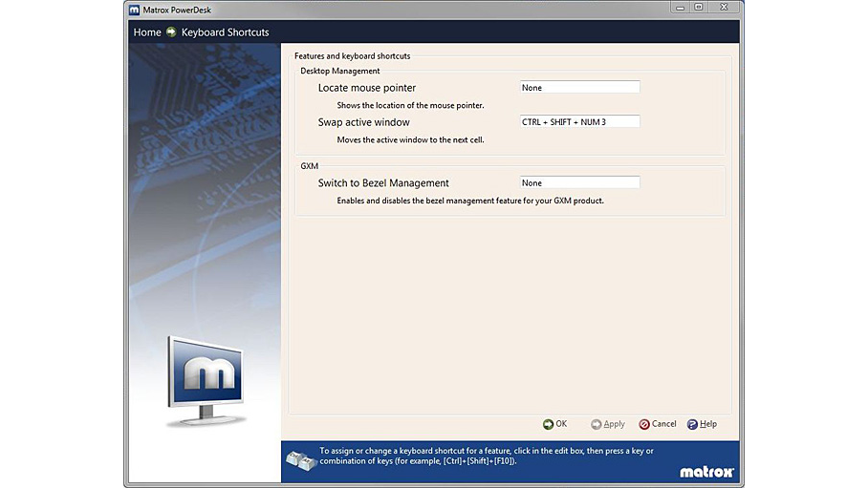Cancel the keyboard shortcut changes

click(x=658, y=424)
